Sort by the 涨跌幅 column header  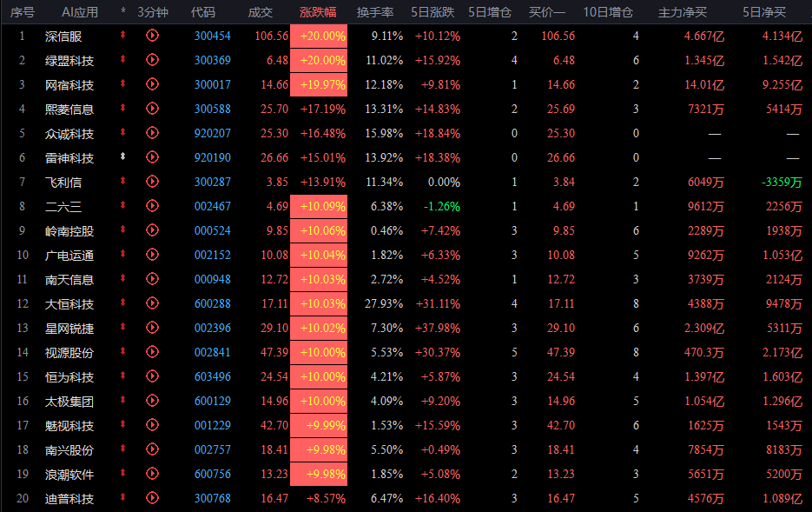(x=318, y=12)
